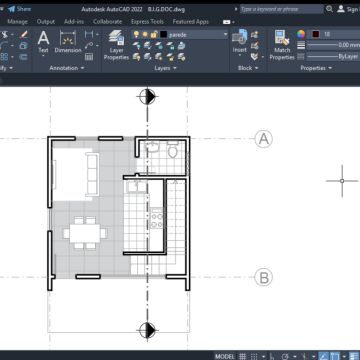Click the grid bubble labeled B

pyautogui.click(x=264, y=277)
